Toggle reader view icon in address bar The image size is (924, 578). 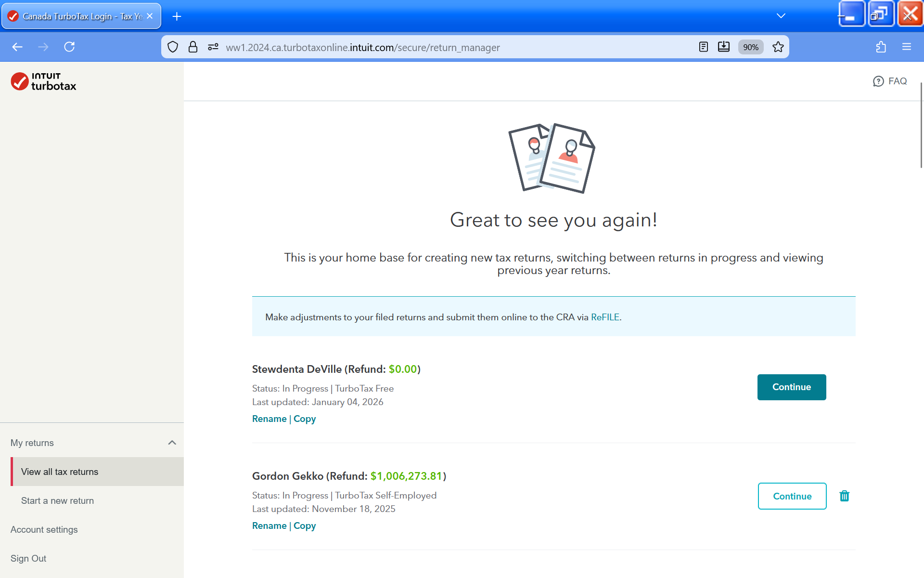(703, 47)
